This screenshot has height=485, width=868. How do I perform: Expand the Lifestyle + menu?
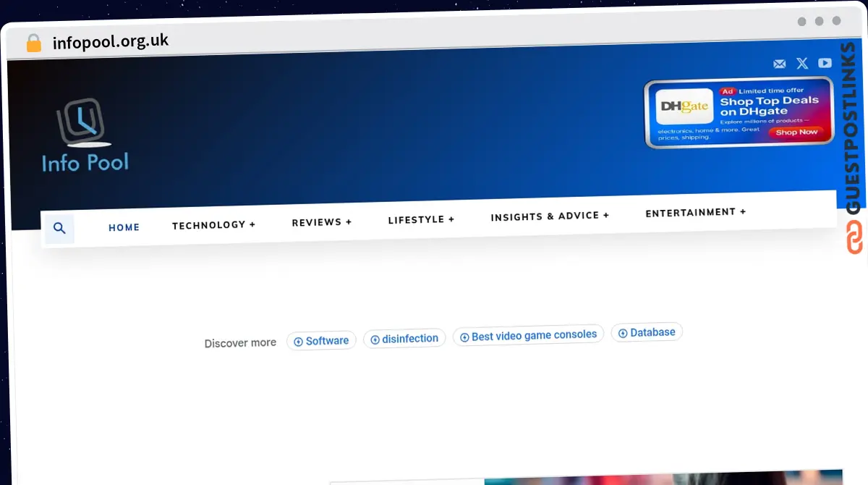(x=421, y=219)
